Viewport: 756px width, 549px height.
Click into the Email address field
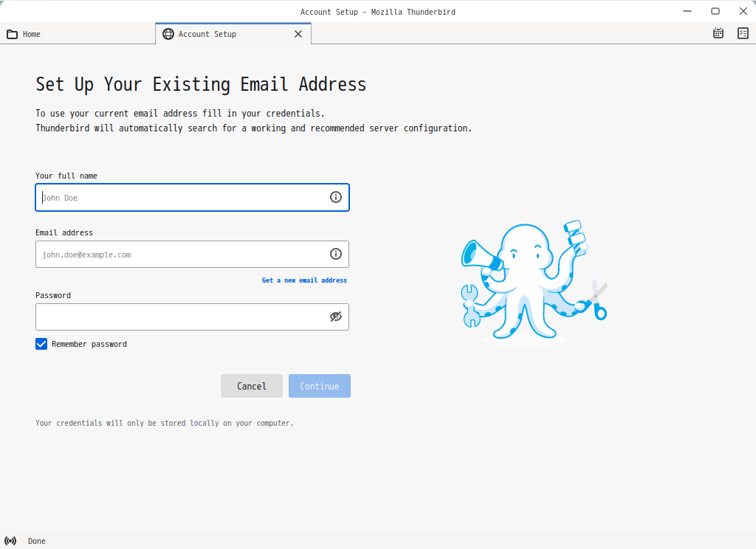(x=193, y=254)
